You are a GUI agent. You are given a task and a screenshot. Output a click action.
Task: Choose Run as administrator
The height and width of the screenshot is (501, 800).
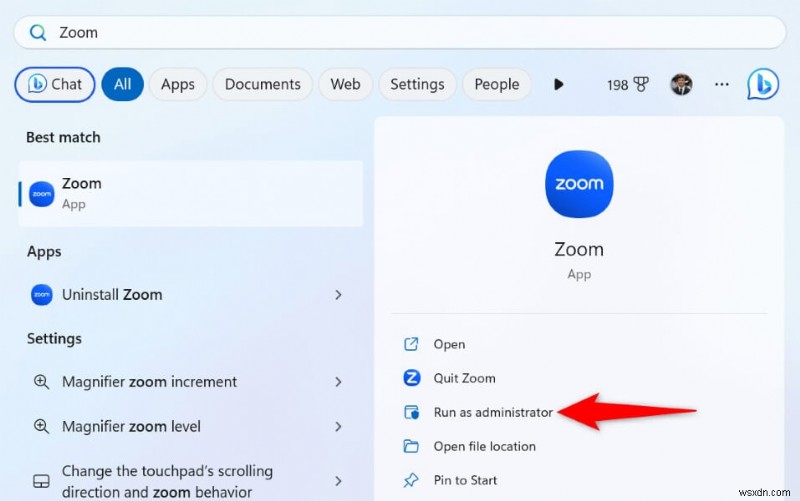(493, 412)
